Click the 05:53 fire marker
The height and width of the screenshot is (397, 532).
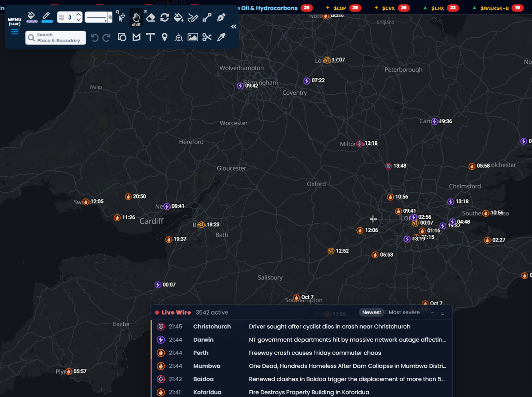pos(375,255)
